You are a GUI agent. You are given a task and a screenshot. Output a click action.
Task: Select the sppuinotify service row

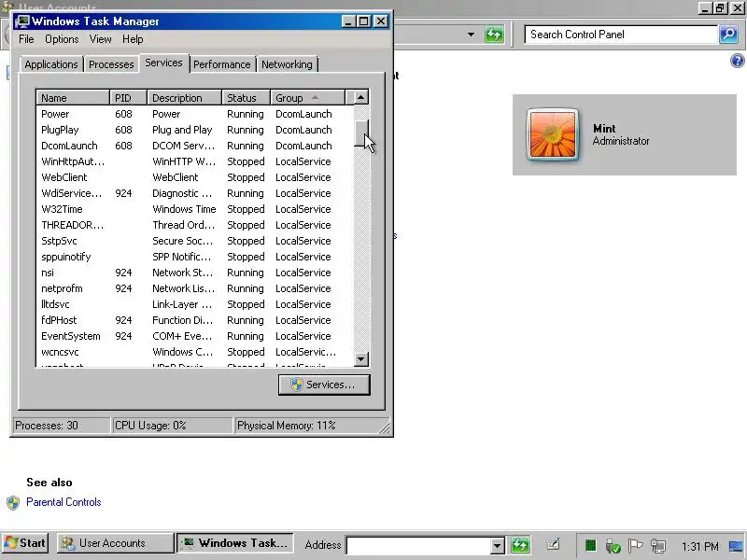(195, 257)
